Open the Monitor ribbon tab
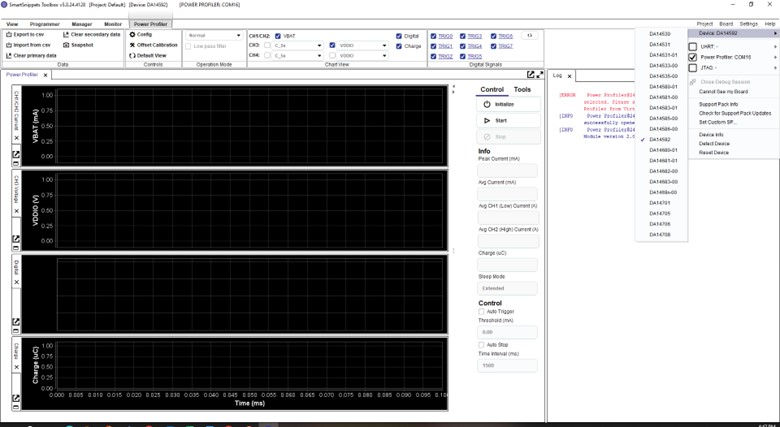This screenshot has width=780, height=427. click(113, 24)
